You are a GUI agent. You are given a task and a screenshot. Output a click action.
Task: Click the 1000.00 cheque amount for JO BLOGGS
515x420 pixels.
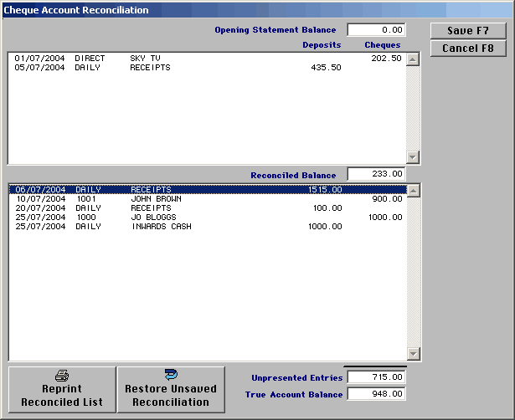click(x=385, y=218)
